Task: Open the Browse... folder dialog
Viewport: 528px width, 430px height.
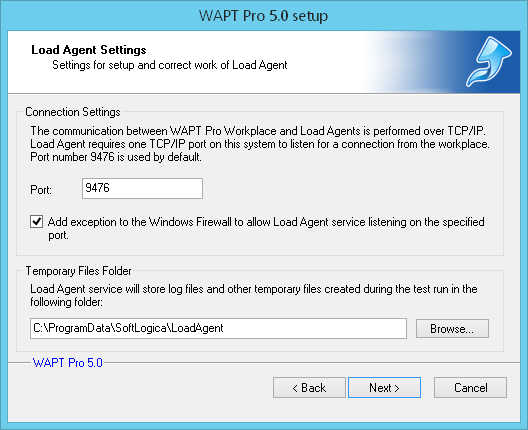Action: click(452, 329)
